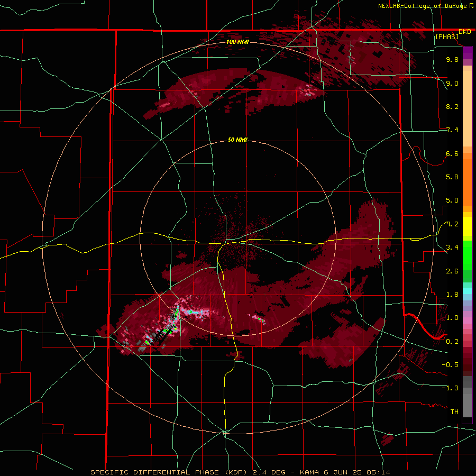Click the arrow logo after DuPage text
This screenshot has width=476, height=476.
[471, 5]
